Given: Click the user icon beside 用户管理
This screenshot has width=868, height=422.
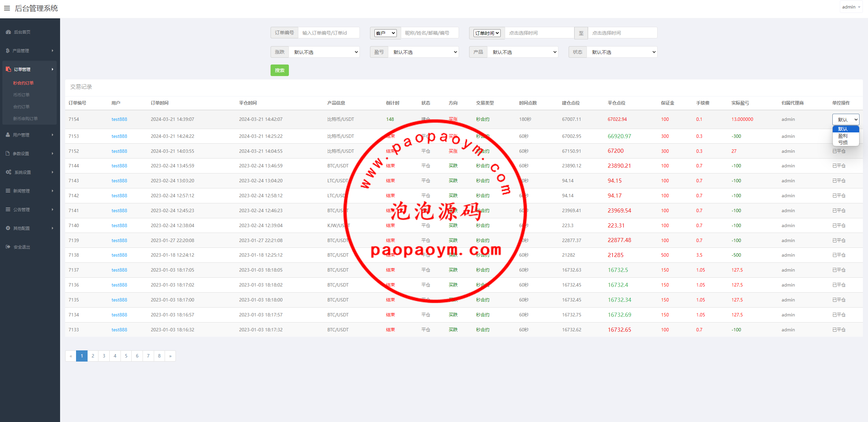Looking at the screenshot, I should point(8,135).
